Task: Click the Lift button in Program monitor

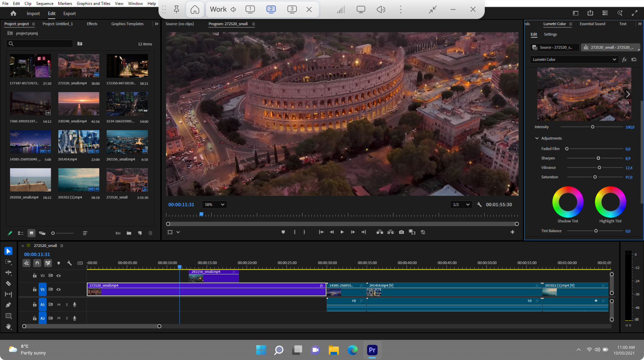Action: (x=380, y=232)
